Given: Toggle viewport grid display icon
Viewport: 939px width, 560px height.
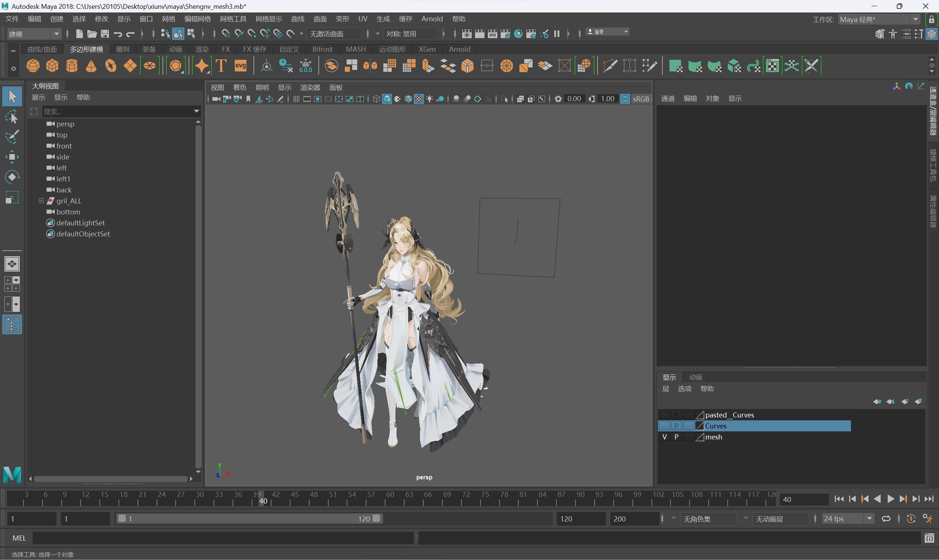Looking at the screenshot, I should [296, 99].
